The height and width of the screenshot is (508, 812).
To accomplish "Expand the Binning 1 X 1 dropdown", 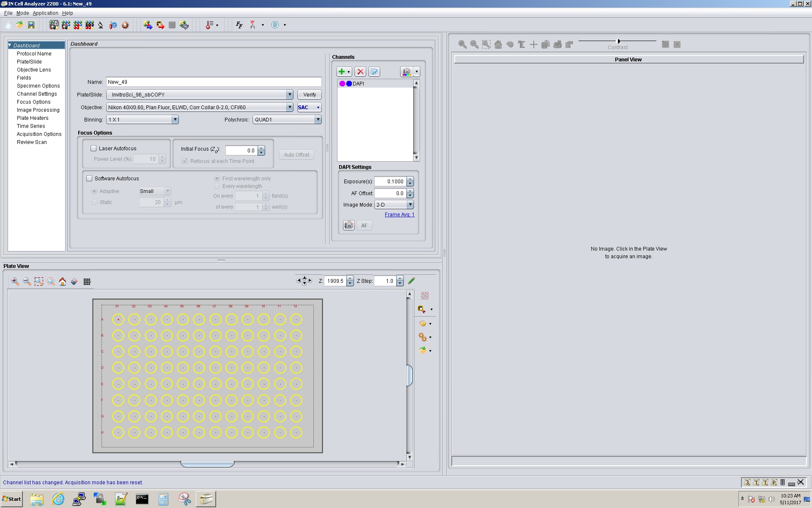I will click(x=175, y=119).
